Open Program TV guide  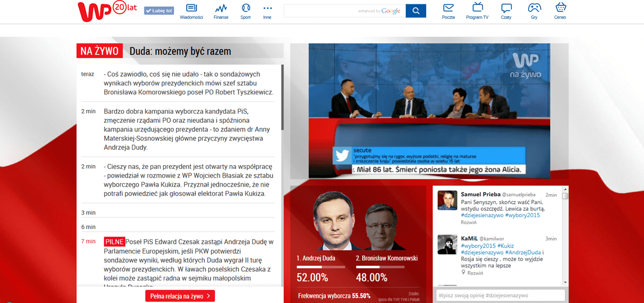point(477,12)
